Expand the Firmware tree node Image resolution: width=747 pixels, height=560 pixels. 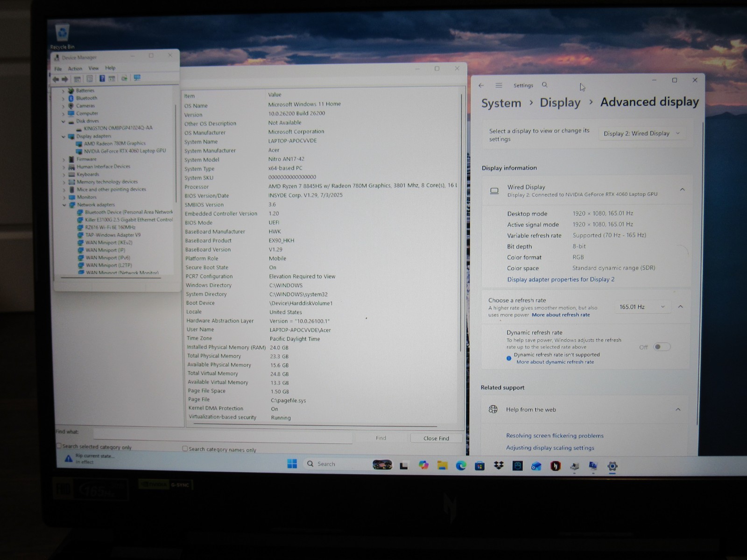click(64, 160)
